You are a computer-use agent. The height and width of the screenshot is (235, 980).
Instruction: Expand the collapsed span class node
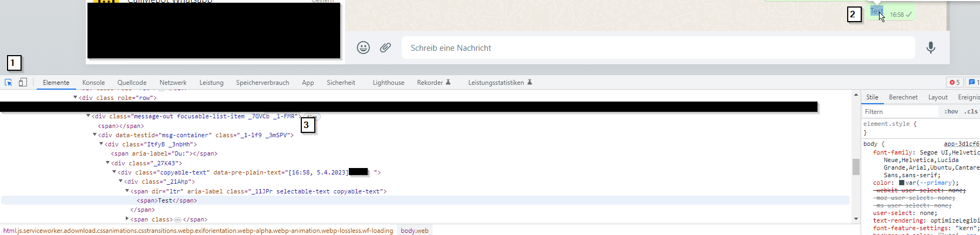(x=127, y=219)
